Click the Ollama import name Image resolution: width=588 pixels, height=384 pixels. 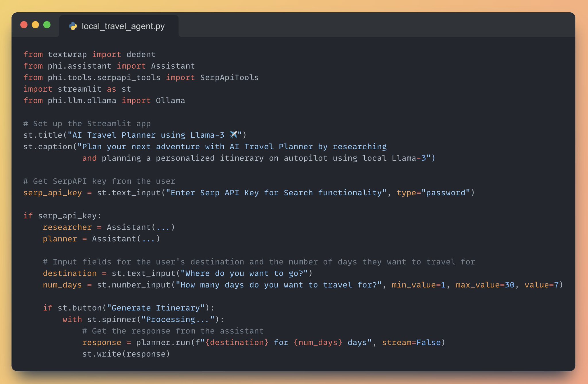click(x=171, y=101)
